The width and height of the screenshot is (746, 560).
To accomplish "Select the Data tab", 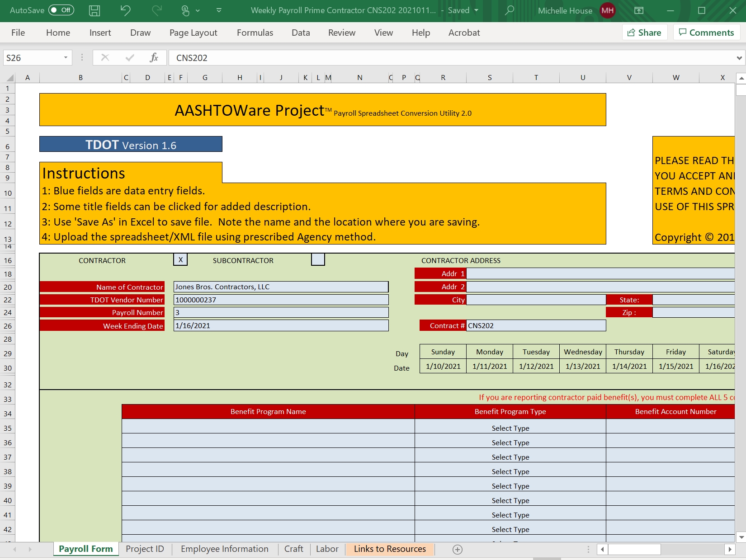I will pos(301,33).
